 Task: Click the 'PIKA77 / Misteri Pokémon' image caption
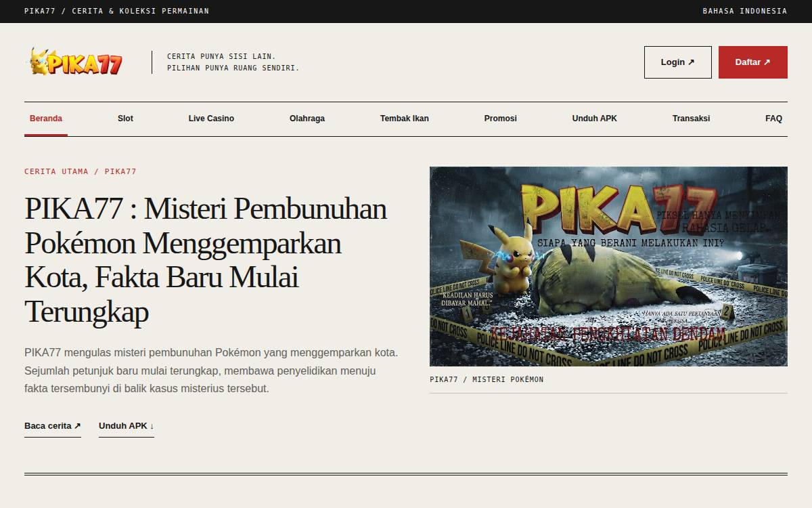pyautogui.click(x=487, y=379)
